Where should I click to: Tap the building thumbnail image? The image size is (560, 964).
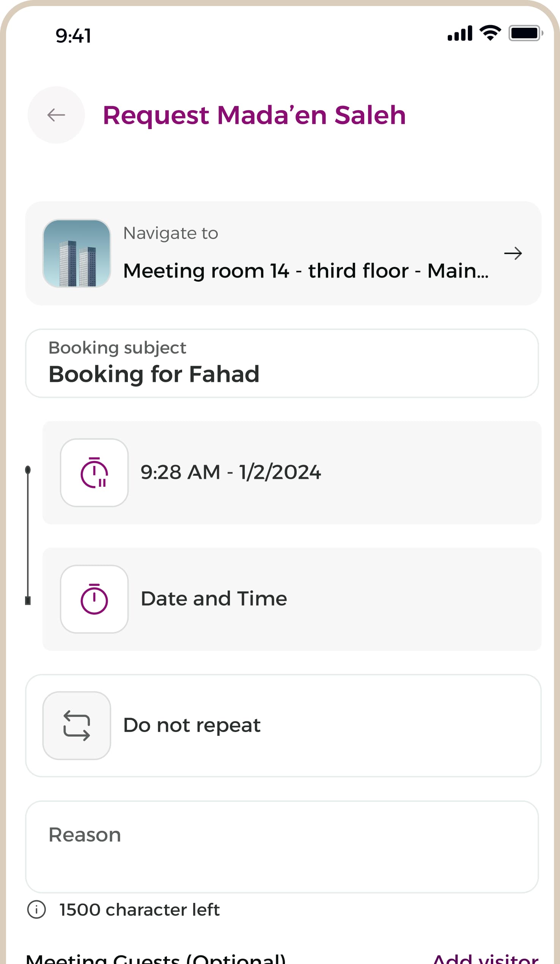coord(77,253)
